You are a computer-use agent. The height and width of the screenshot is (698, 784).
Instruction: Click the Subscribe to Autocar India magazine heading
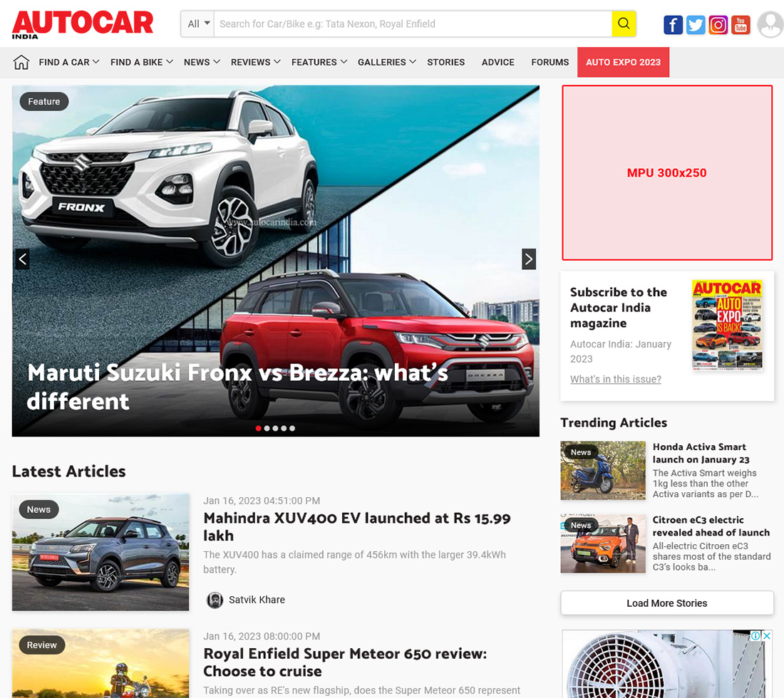click(x=619, y=307)
